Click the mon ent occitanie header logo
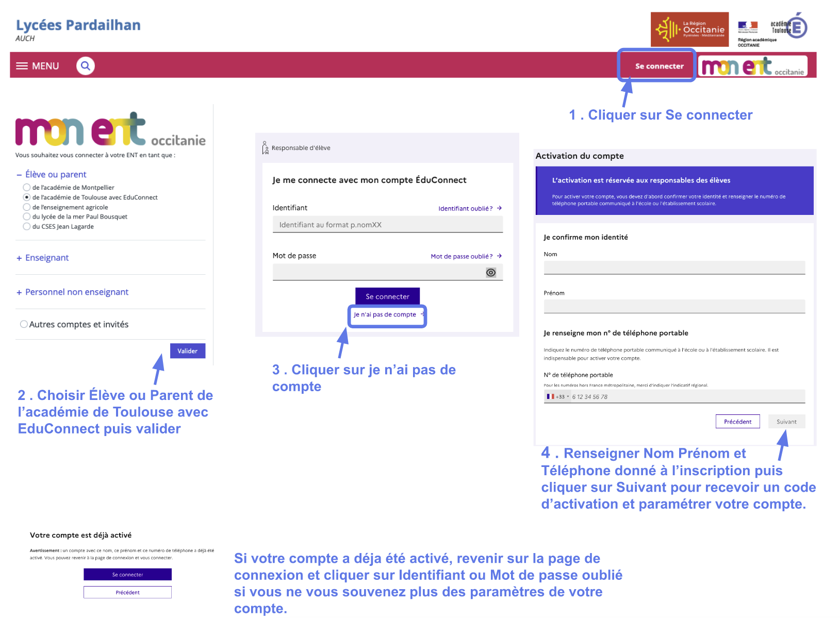 coord(752,66)
